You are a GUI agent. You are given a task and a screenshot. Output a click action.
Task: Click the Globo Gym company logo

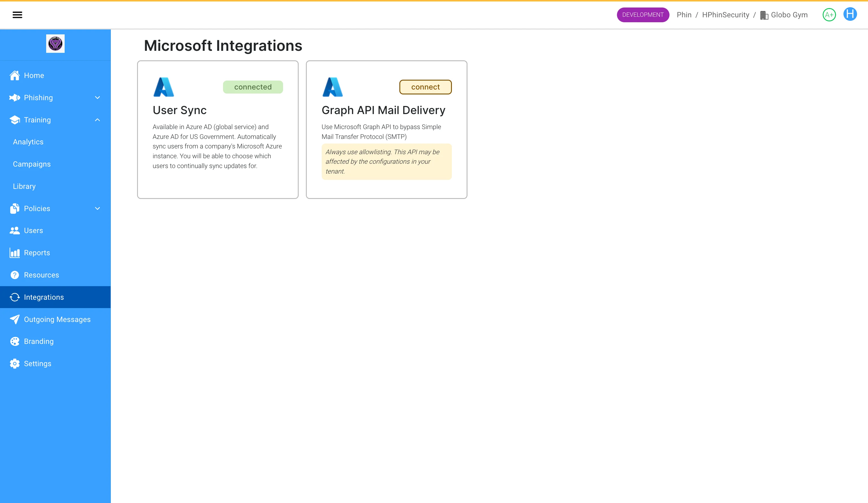tap(55, 44)
